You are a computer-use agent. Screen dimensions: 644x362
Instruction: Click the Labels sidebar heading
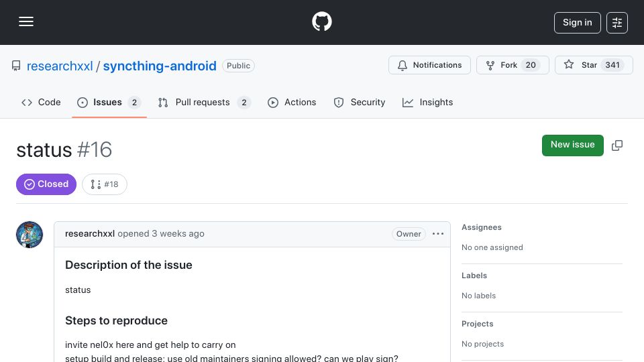click(x=474, y=276)
